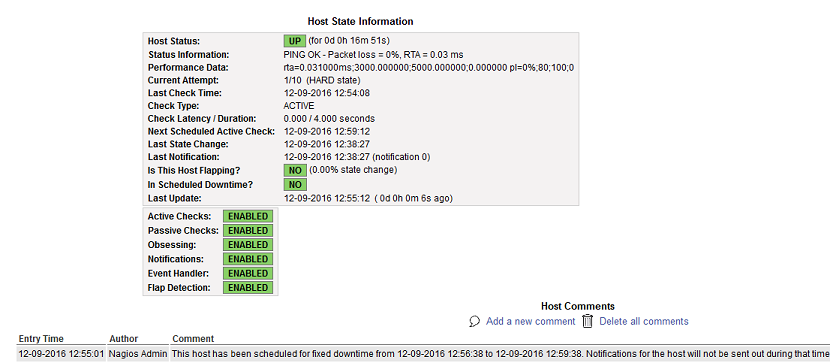Click the Comment column header
830x363 pixels.
pyautogui.click(x=193, y=339)
